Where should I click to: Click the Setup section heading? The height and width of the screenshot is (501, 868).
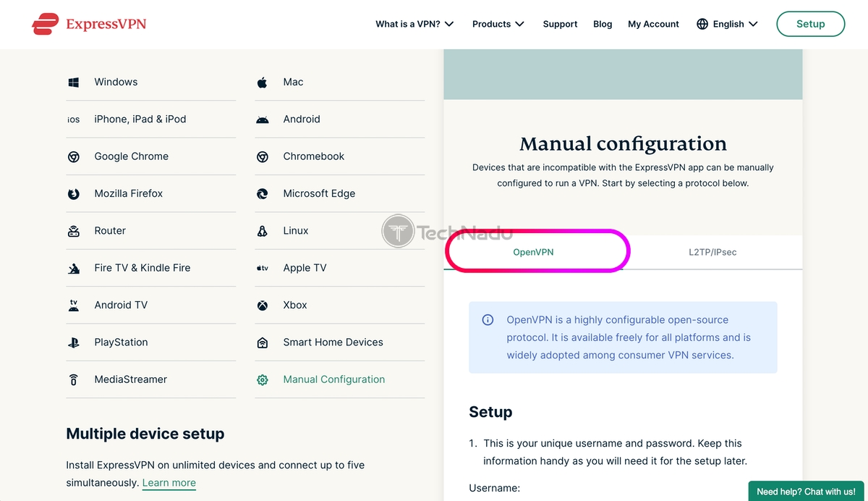[x=490, y=412]
